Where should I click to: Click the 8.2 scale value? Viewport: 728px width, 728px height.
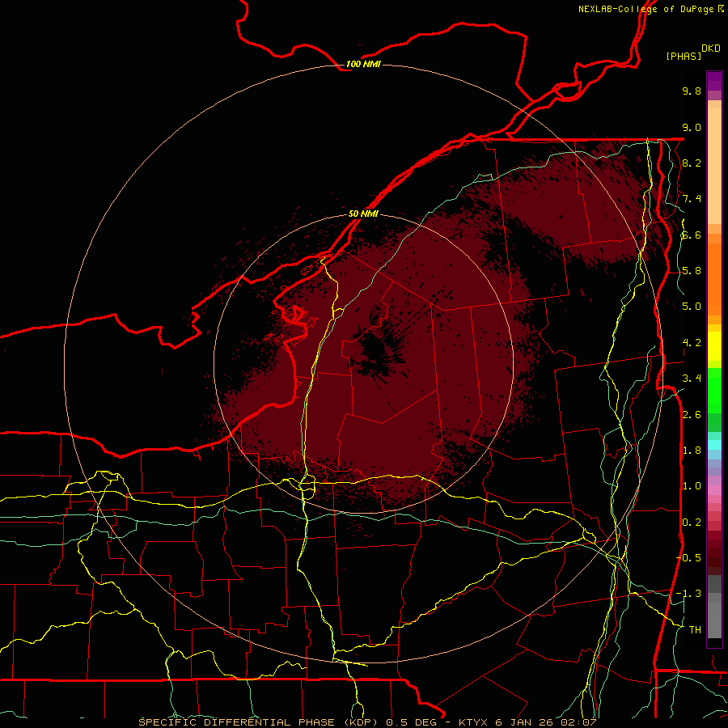[x=692, y=163]
